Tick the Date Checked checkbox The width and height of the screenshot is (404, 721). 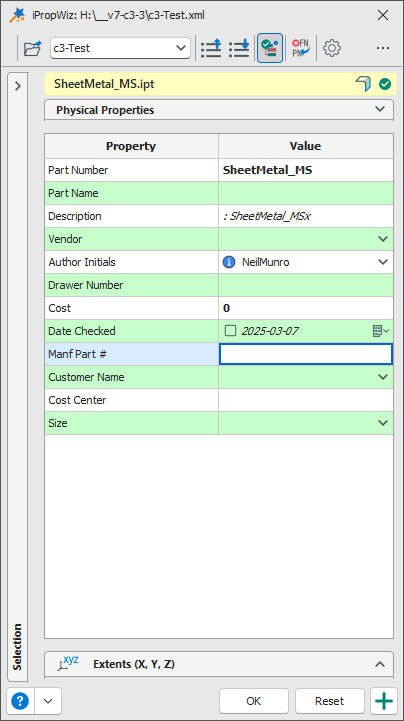coord(230,331)
